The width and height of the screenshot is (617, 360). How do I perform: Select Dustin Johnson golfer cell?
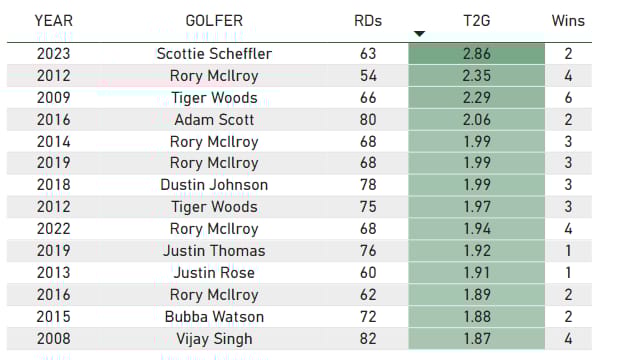point(214,185)
